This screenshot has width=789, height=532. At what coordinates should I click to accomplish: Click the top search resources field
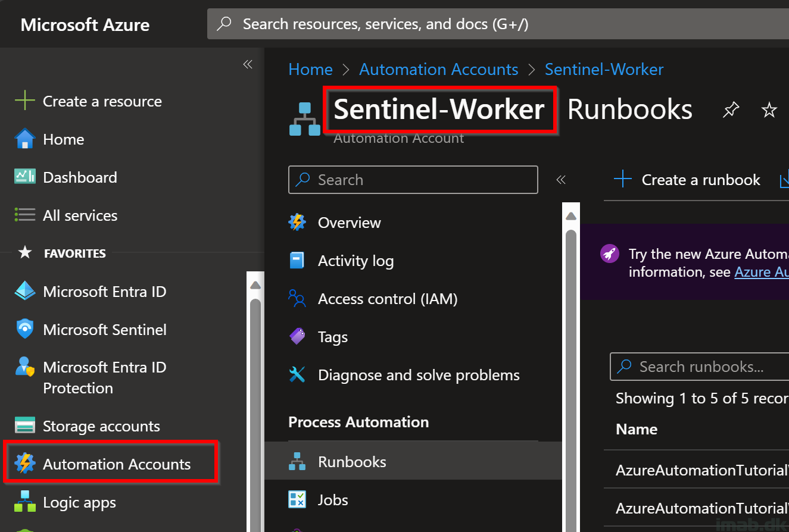tap(498, 24)
